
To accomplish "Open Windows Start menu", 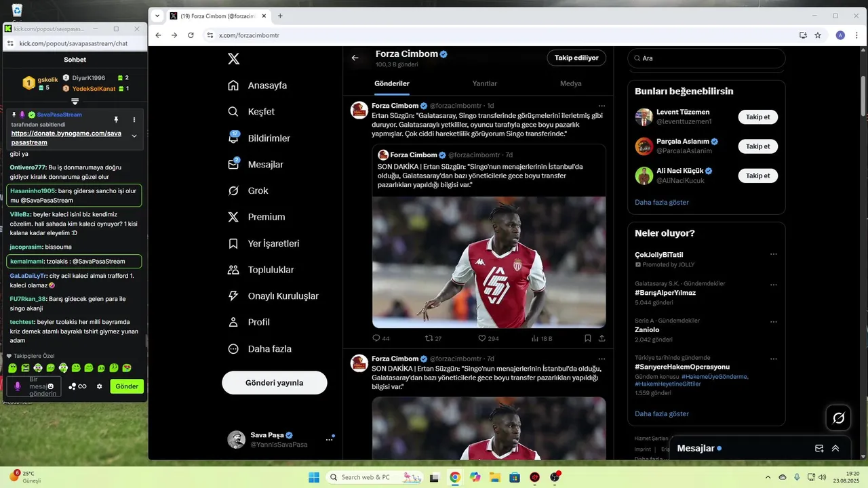I will point(314,477).
